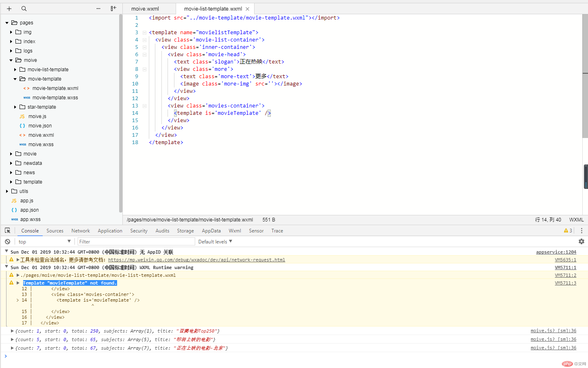Open the Application tab
588x368 pixels.
[x=110, y=230]
